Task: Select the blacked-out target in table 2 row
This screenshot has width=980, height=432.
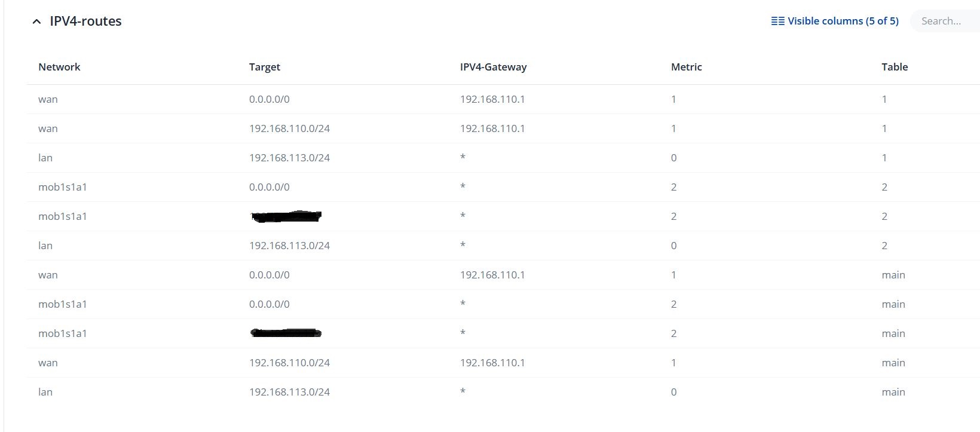Action: pyautogui.click(x=286, y=216)
